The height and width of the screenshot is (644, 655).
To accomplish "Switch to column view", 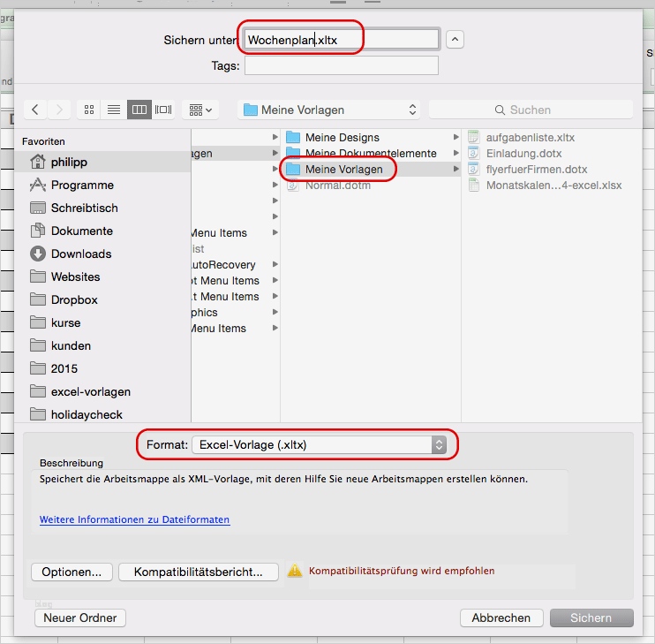I will pyautogui.click(x=139, y=110).
